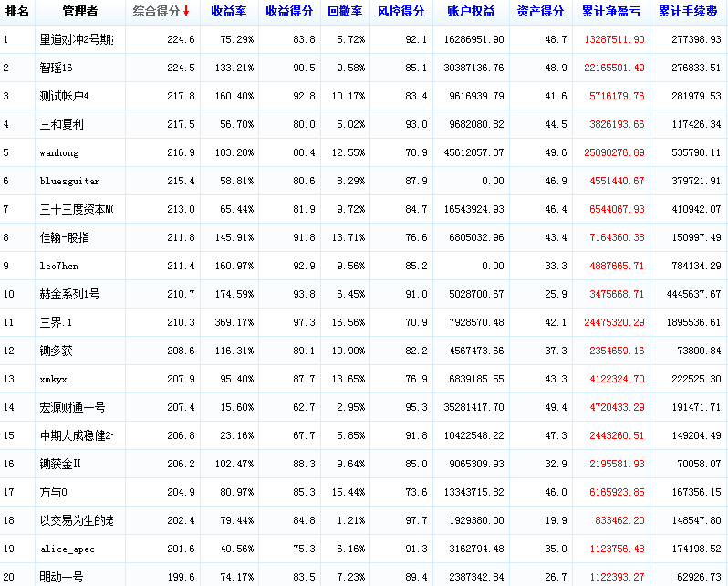Screen dimensions: 728x586
Task: Open the 三和复利 manager entry
Action: click(x=62, y=125)
